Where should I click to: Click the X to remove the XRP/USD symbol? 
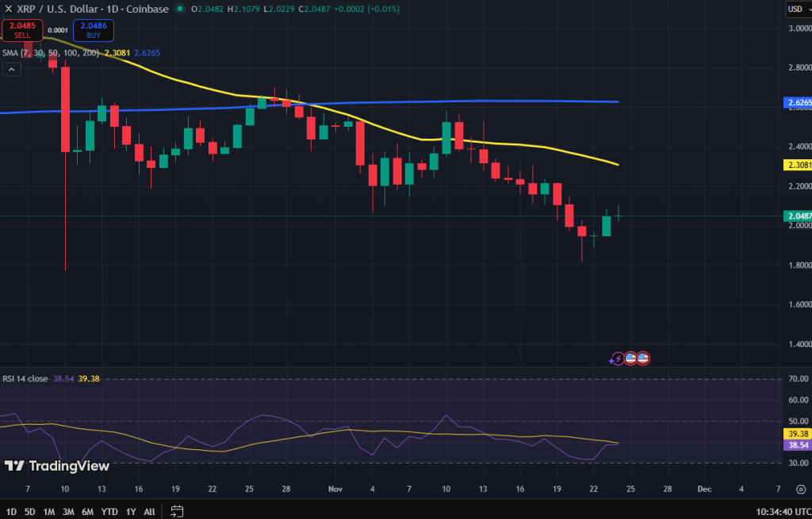pyautogui.click(x=8, y=9)
